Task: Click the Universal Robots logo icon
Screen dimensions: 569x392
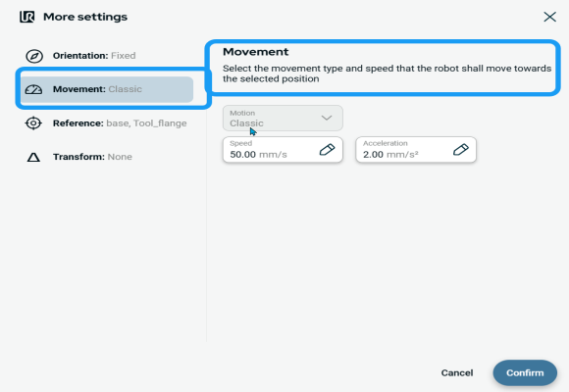Action: 27,17
